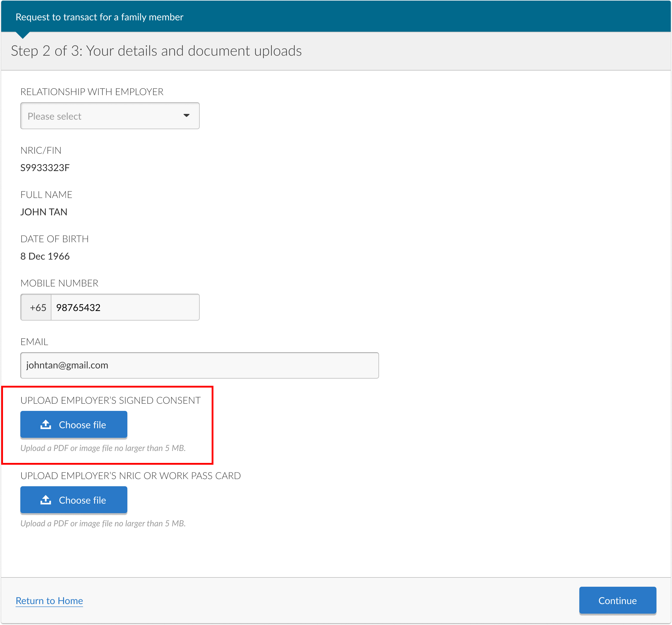Click the +65 country code prefix
The width and height of the screenshot is (672, 625).
(x=36, y=307)
